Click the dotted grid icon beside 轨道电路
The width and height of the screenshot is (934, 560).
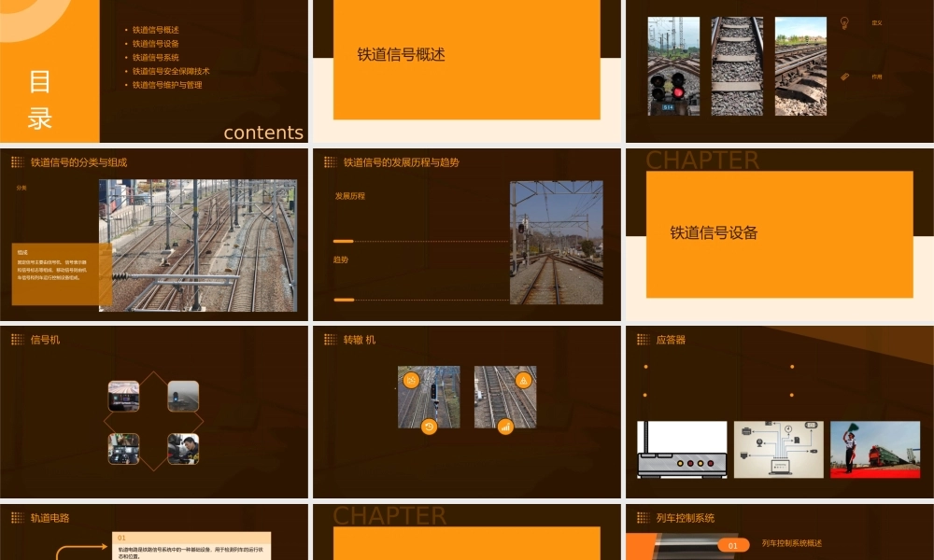[x=17, y=518]
